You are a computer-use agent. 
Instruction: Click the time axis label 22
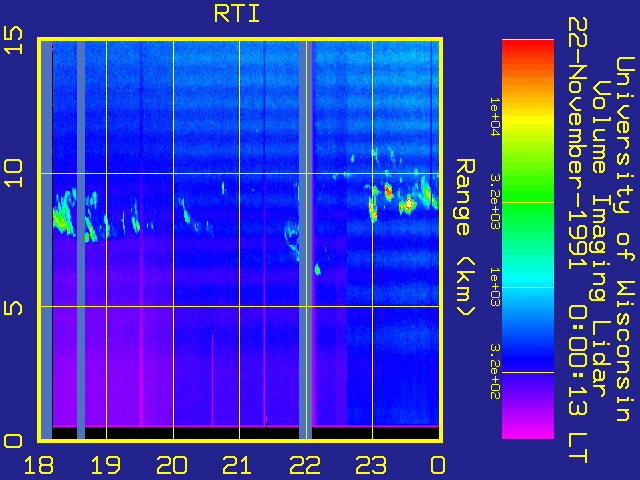[x=304, y=465]
